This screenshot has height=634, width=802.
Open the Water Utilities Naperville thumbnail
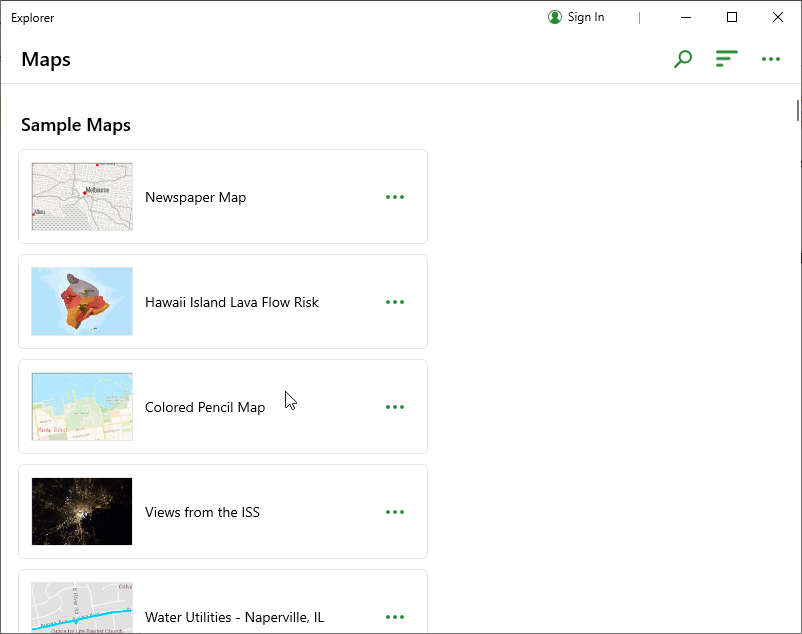tap(82, 608)
